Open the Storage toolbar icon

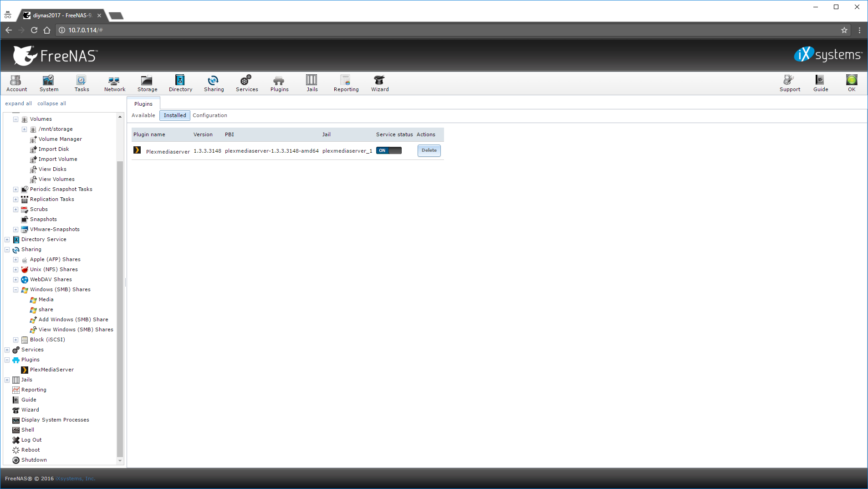[x=147, y=83]
